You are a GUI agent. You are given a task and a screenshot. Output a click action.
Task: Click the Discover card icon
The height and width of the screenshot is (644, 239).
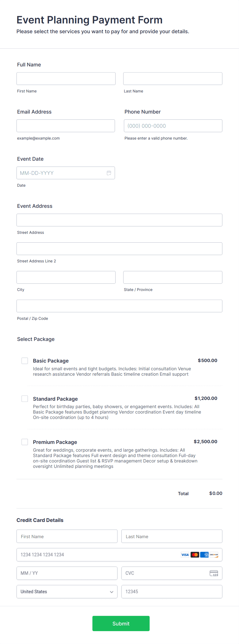(214, 555)
